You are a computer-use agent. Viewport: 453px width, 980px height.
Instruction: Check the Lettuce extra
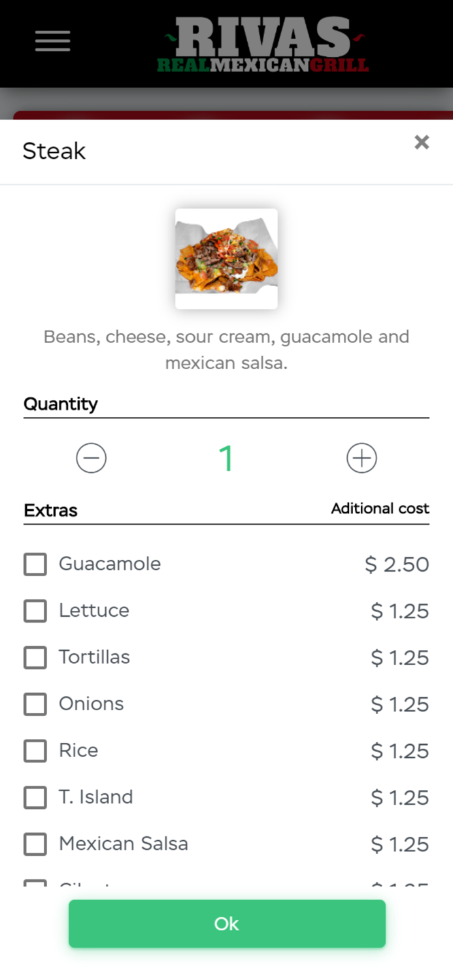(35, 611)
